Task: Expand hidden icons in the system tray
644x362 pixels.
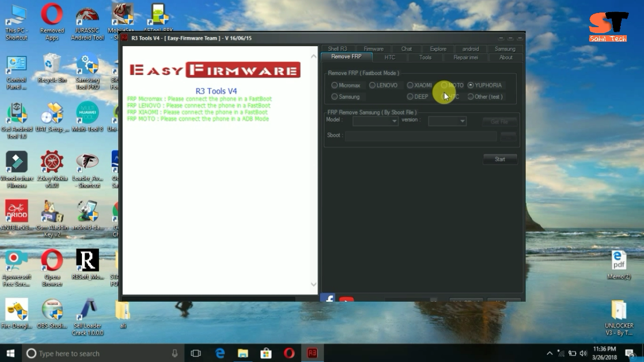Action: point(549,353)
